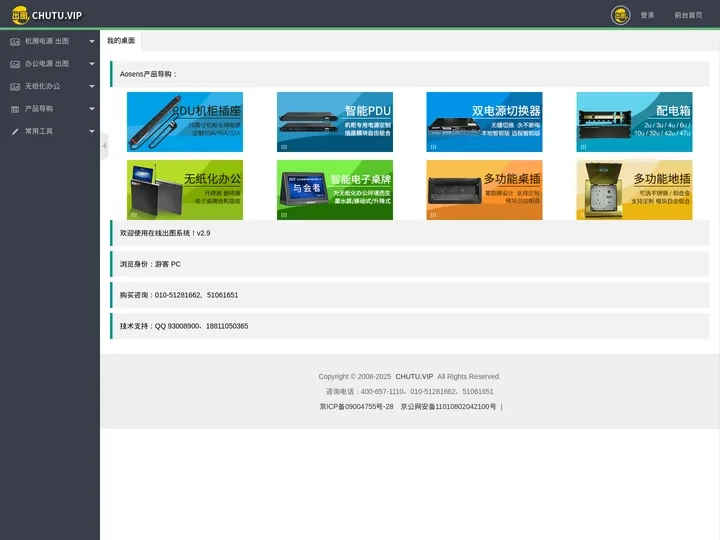
Task: Expand the 机房电源 出图 menu arrow
Action: (x=92, y=41)
